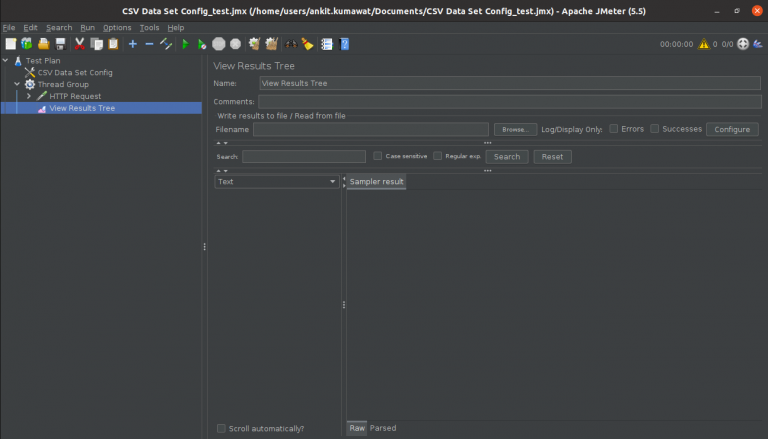Open the Text renderer dropdown
768x439 pixels.
[277, 182]
